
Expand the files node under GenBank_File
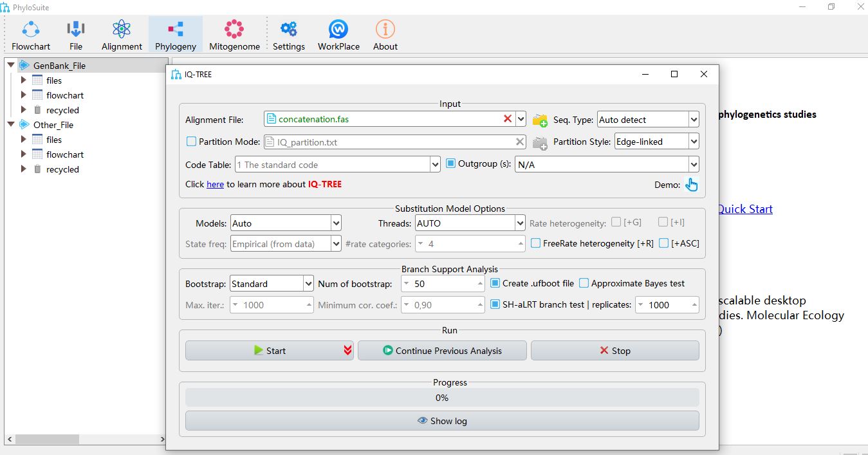[24, 80]
